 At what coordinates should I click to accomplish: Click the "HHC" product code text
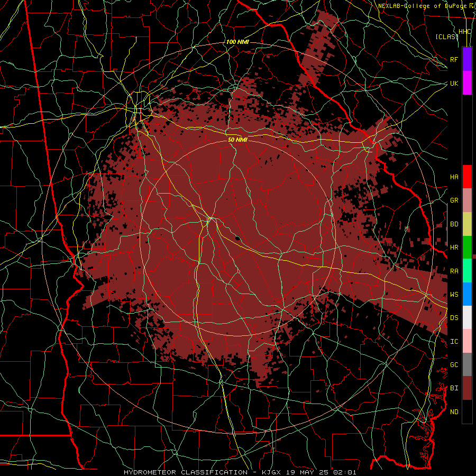464,32
